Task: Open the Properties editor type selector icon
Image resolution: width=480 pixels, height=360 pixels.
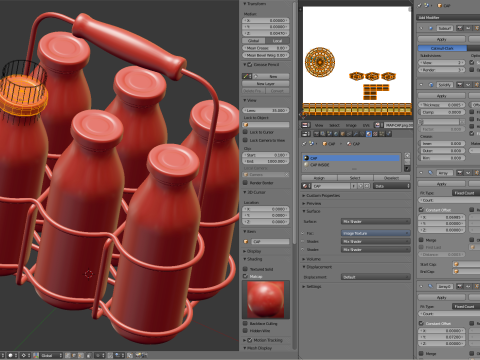Action: (306, 134)
